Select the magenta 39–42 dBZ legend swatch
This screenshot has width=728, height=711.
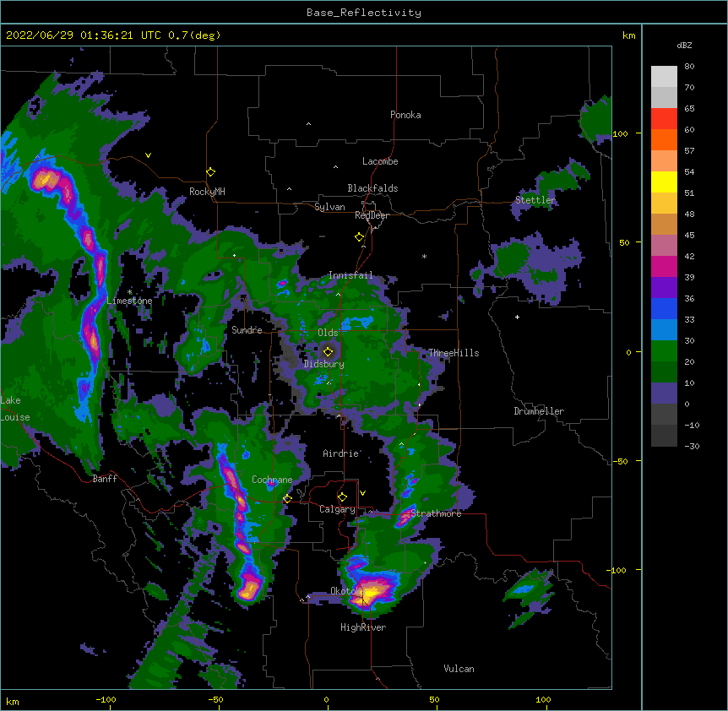pos(664,266)
